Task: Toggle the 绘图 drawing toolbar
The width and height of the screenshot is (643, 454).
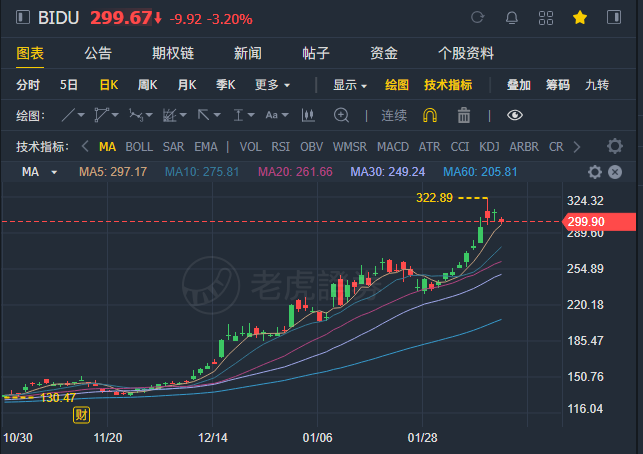Action: (397, 85)
